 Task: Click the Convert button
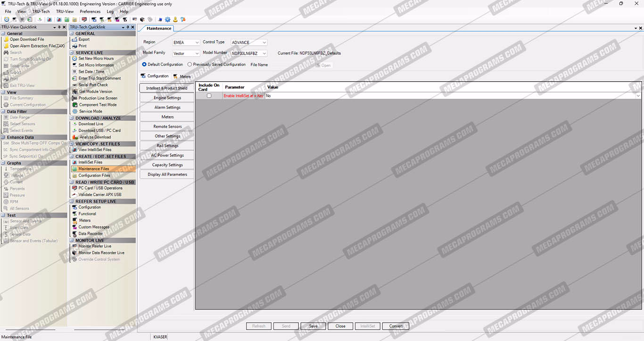click(396, 326)
